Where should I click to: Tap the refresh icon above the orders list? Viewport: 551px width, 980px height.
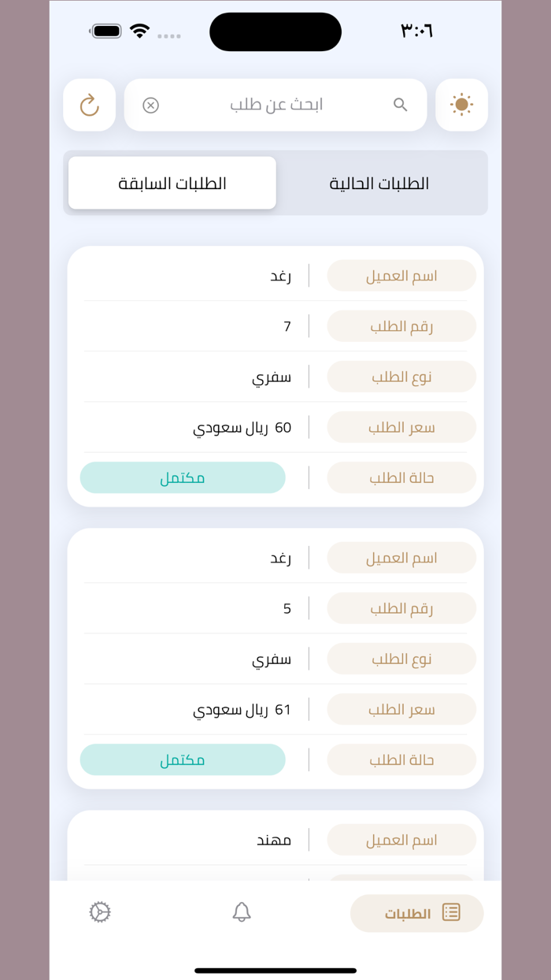pyautogui.click(x=89, y=104)
